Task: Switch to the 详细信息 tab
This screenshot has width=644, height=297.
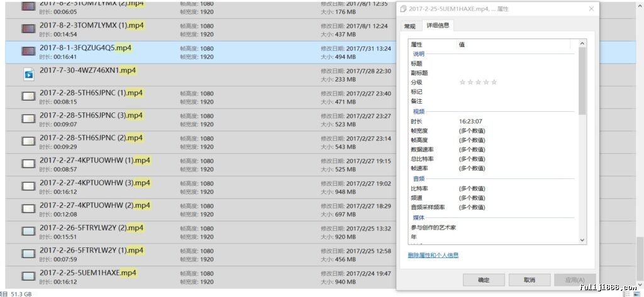Action: pos(438,26)
